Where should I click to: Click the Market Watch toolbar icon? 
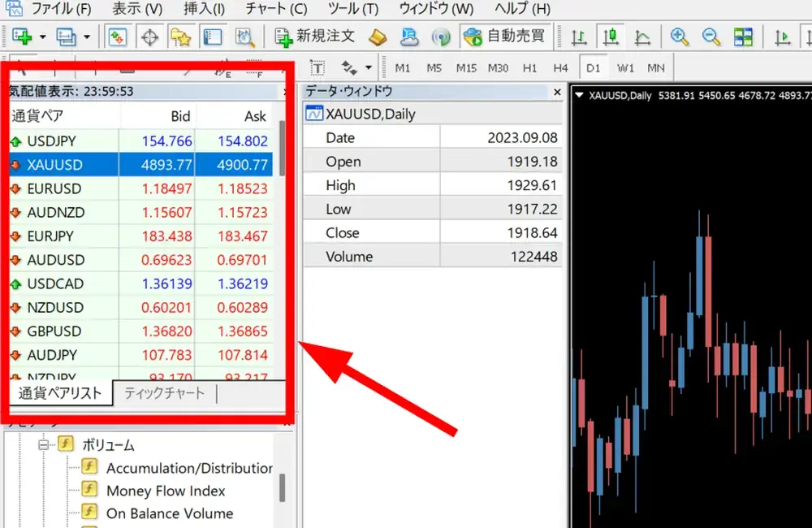118,37
